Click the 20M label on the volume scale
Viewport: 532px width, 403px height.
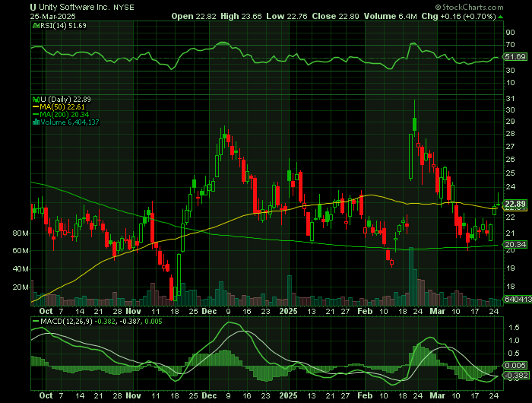point(21,287)
